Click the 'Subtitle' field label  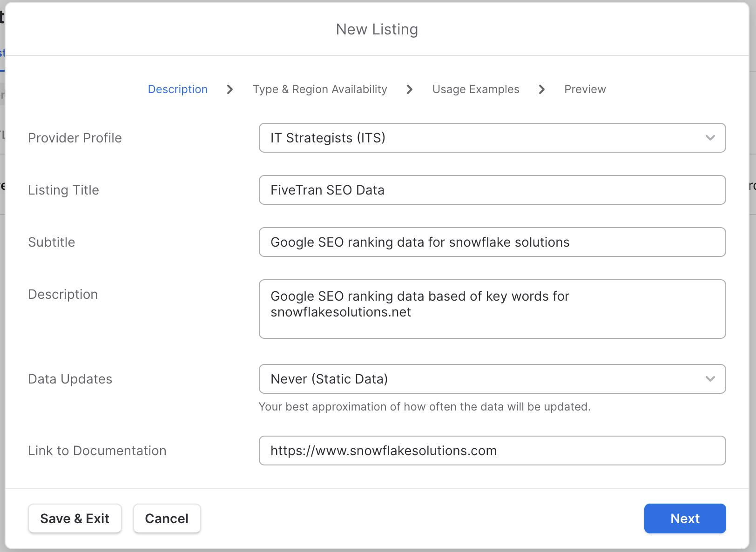pyautogui.click(x=52, y=242)
